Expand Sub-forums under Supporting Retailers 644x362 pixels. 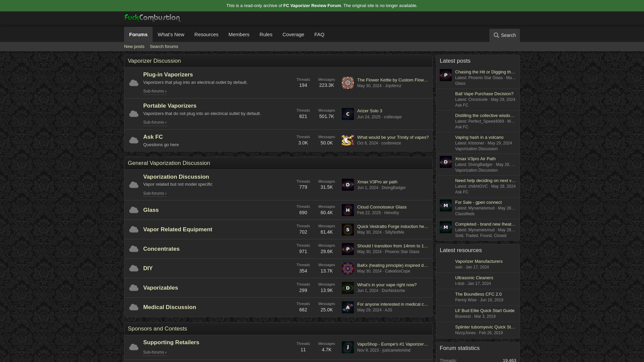coord(155,352)
